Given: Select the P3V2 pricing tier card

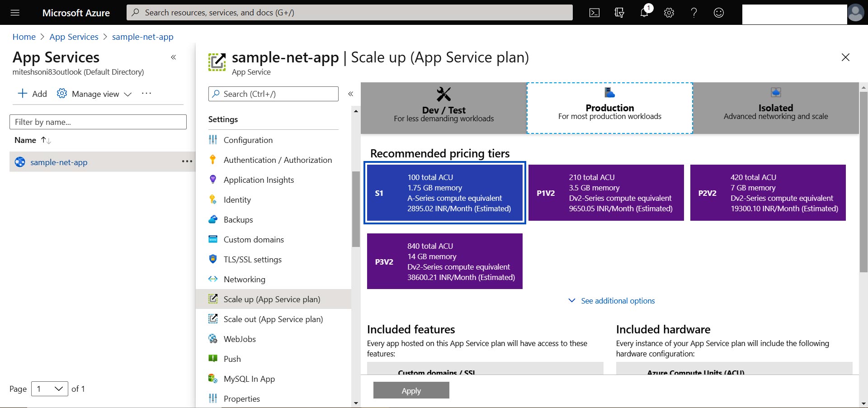Looking at the screenshot, I should [x=445, y=261].
